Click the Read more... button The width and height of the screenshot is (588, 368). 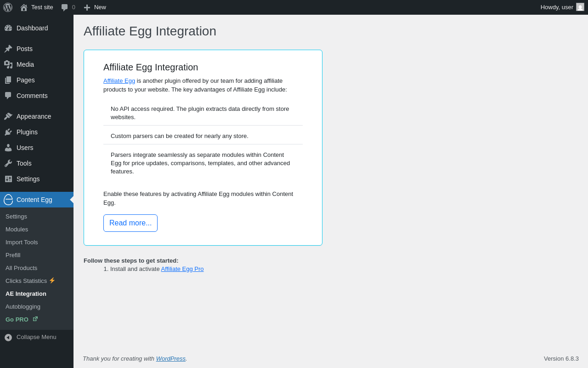[x=130, y=223]
